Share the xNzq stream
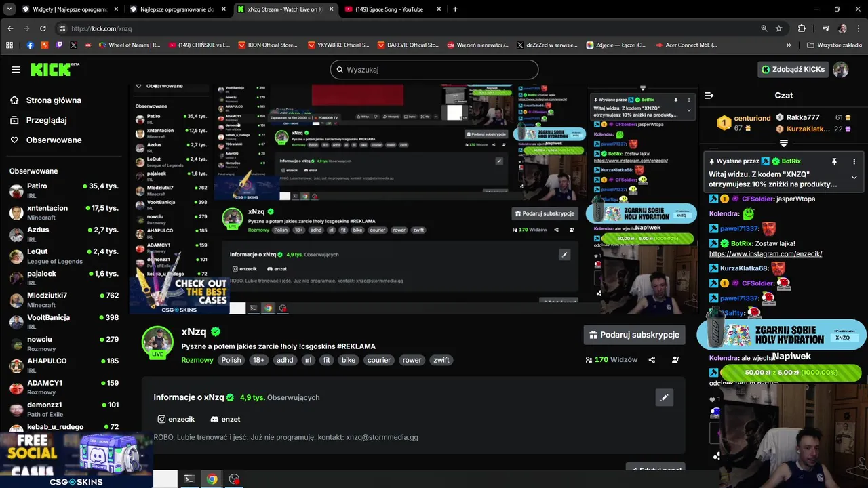Screen dimensions: 868x488 point(652,360)
